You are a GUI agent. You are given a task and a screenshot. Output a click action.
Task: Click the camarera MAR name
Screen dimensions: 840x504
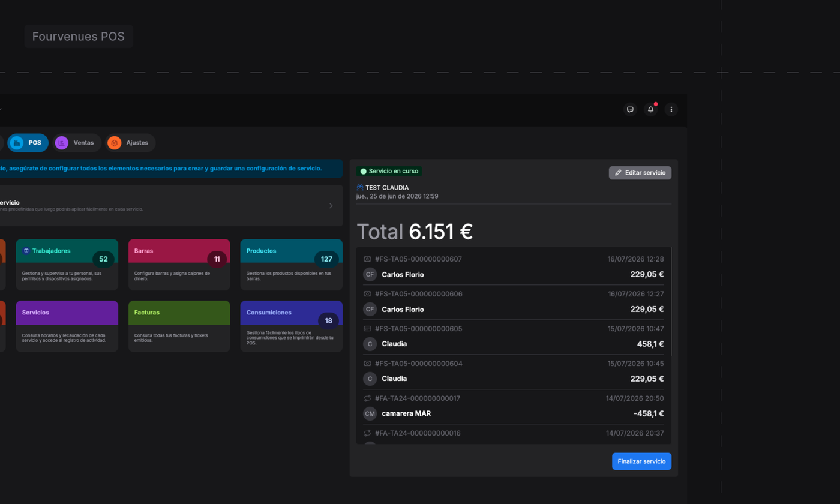(406, 414)
